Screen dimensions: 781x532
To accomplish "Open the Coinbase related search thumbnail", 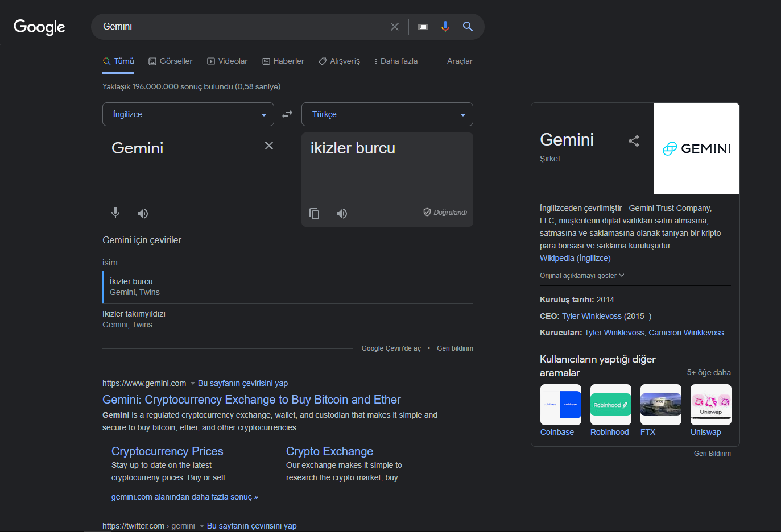I will (561, 405).
